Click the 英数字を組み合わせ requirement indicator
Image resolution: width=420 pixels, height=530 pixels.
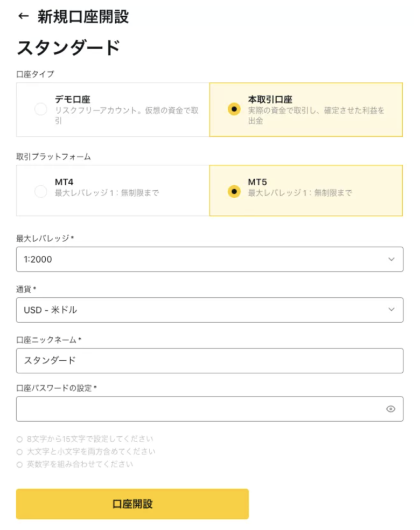point(19,465)
